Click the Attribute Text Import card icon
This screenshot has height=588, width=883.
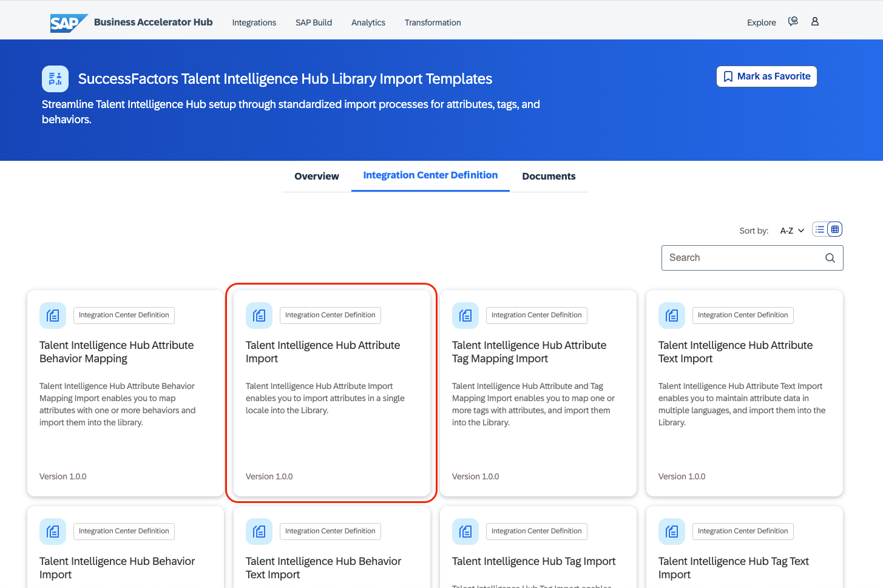tap(672, 316)
